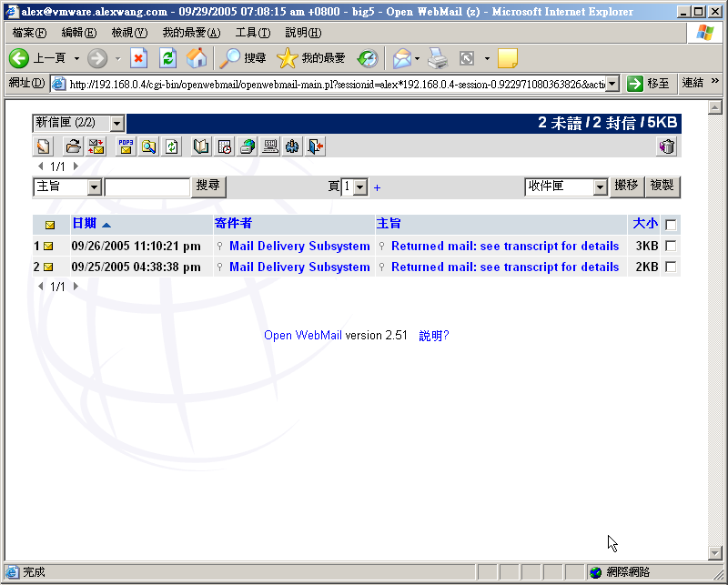Image resolution: width=728 pixels, height=585 pixels.
Task: Click the browser Home icon
Action: point(197,58)
